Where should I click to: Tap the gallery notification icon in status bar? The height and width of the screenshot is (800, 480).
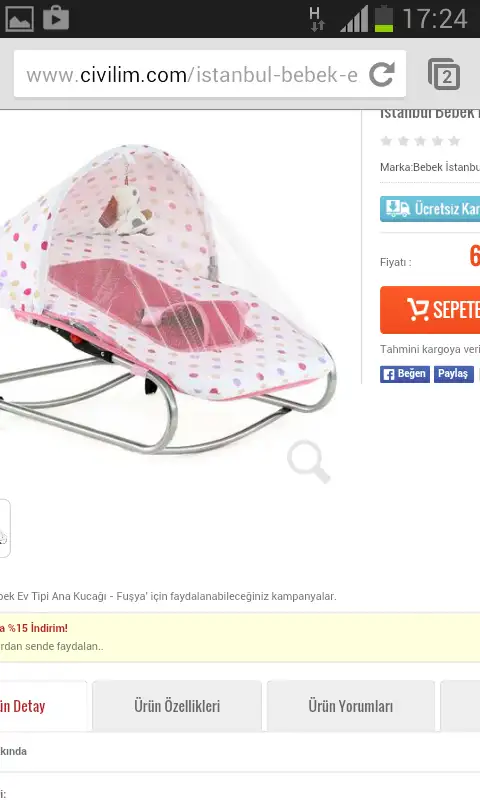point(19,19)
